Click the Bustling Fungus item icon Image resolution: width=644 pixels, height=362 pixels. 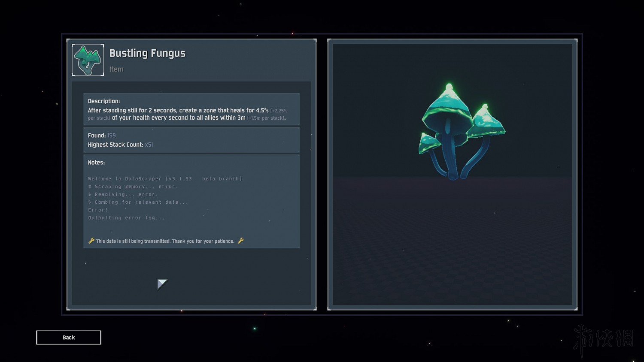pos(88,60)
